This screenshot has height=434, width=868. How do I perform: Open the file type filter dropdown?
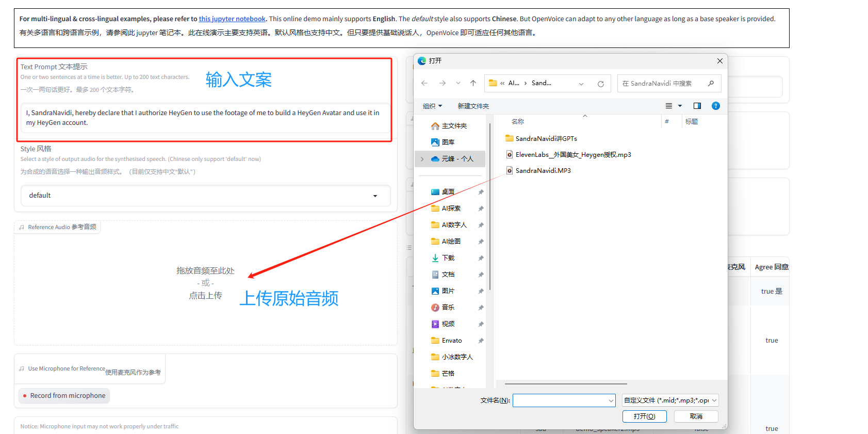[x=670, y=400]
